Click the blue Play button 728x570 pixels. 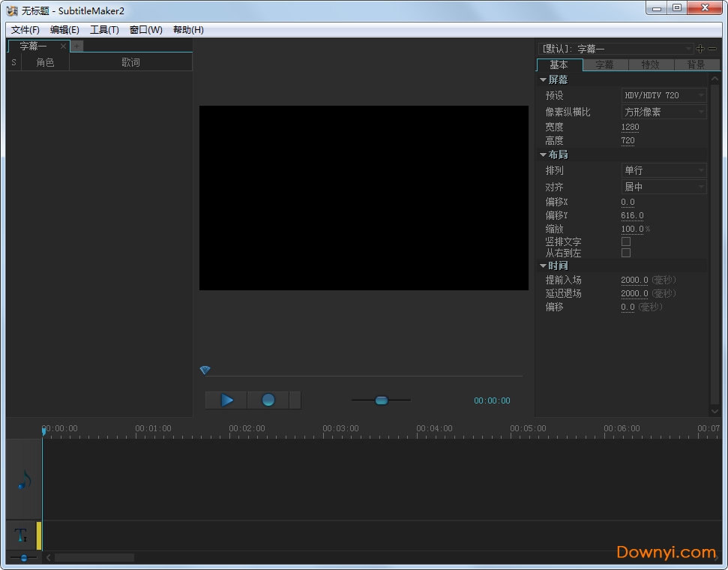click(226, 400)
